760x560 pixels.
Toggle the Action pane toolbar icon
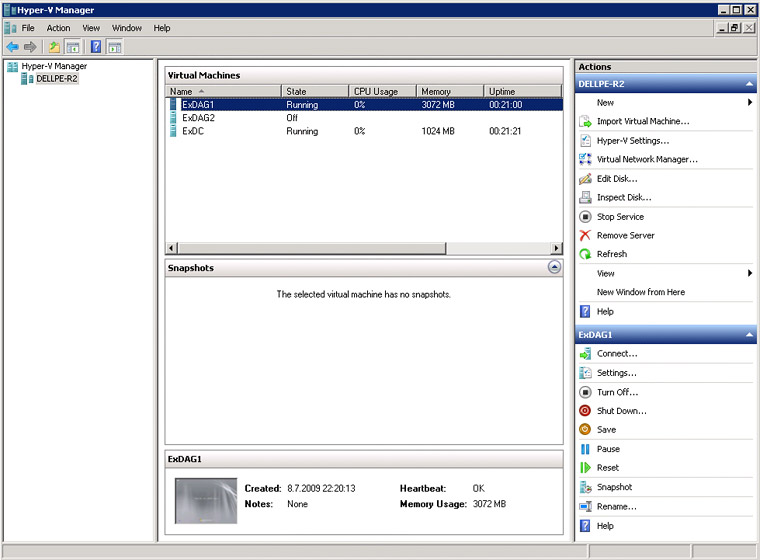[115, 47]
